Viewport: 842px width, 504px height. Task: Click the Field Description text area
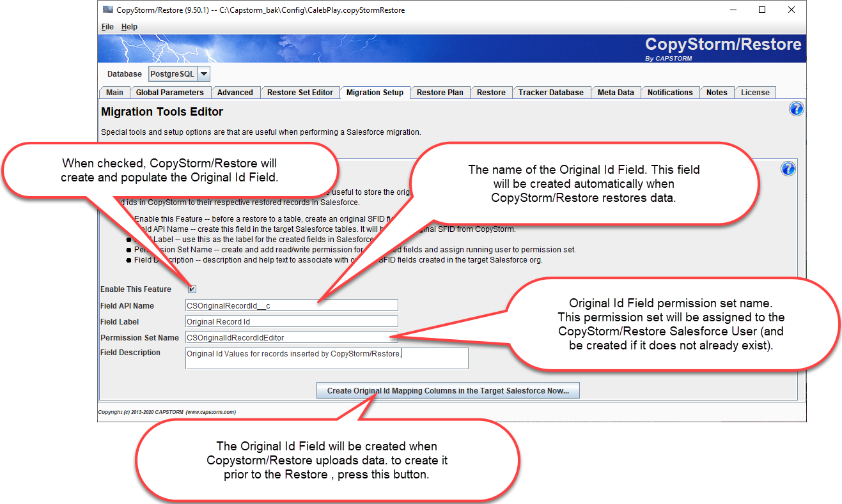(327, 358)
